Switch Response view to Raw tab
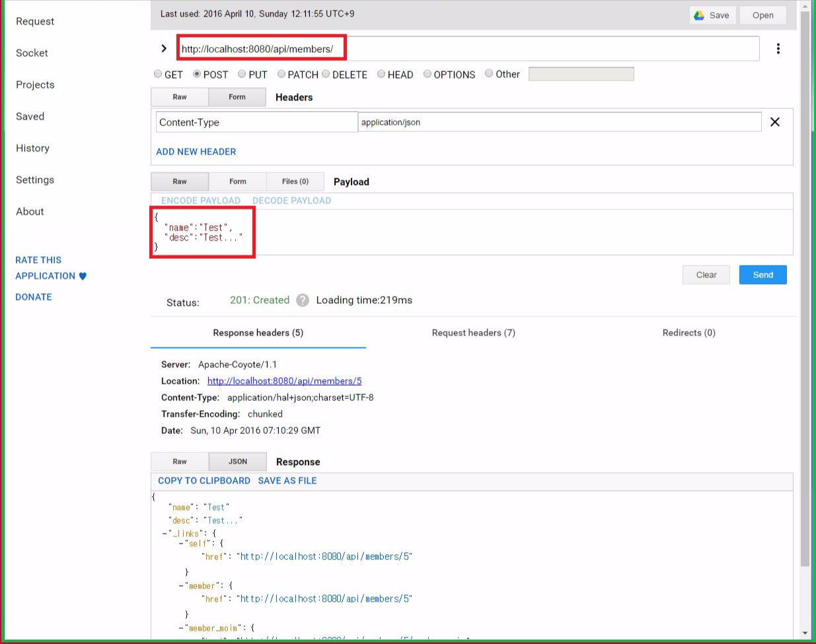816x644 pixels. pos(180,462)
